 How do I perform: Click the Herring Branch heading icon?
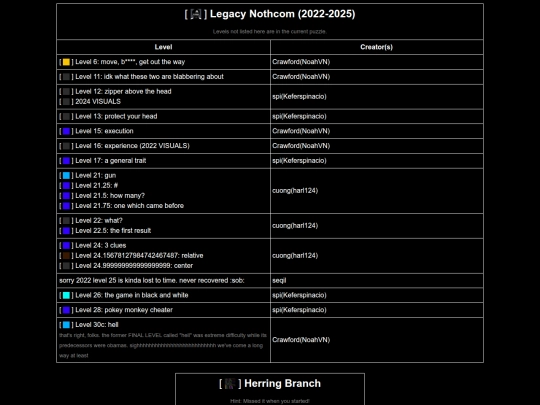[230, 384]
